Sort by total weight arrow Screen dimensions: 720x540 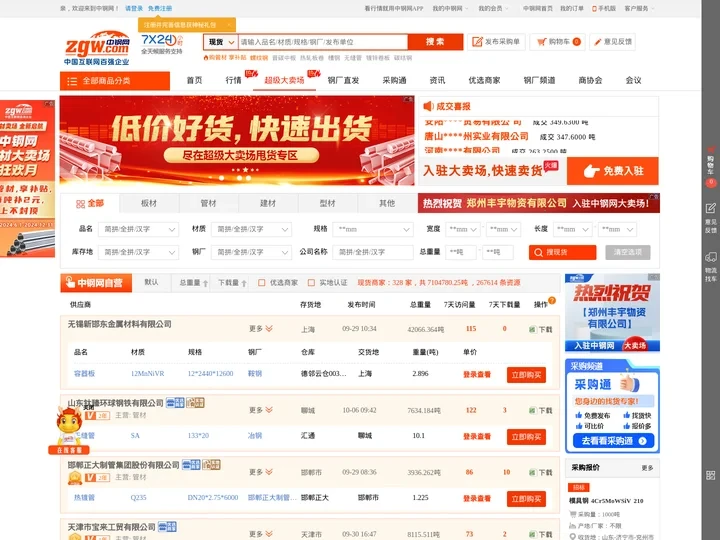[x=205, y=283]
